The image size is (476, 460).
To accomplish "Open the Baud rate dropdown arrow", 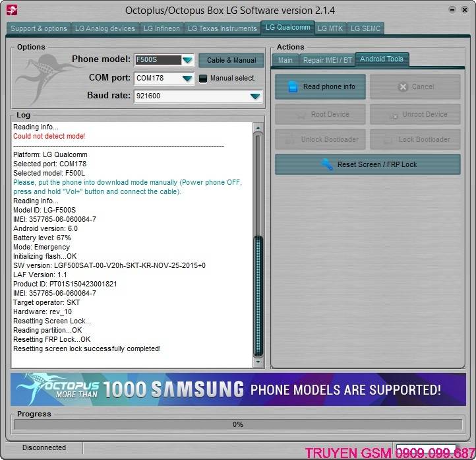I will click(255, 96).
